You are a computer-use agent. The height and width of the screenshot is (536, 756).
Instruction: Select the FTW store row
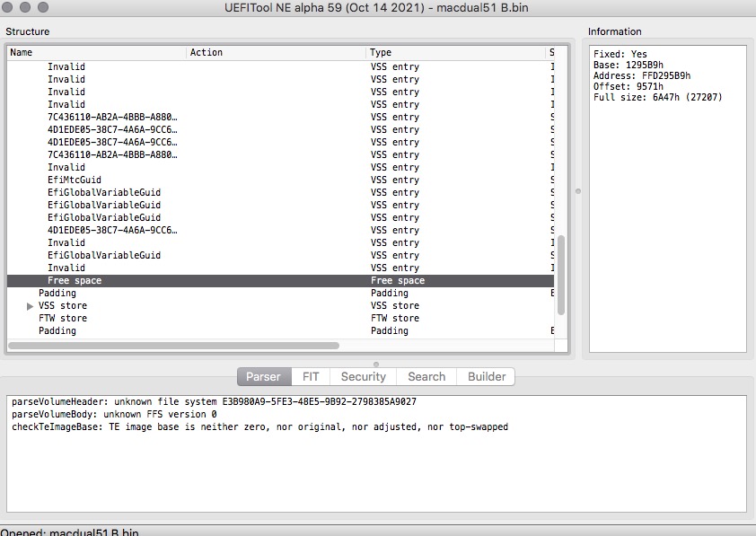280,318
